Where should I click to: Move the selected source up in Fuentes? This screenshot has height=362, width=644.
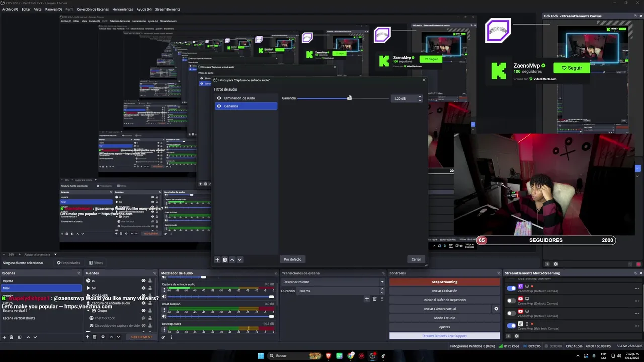coord(111,337)
